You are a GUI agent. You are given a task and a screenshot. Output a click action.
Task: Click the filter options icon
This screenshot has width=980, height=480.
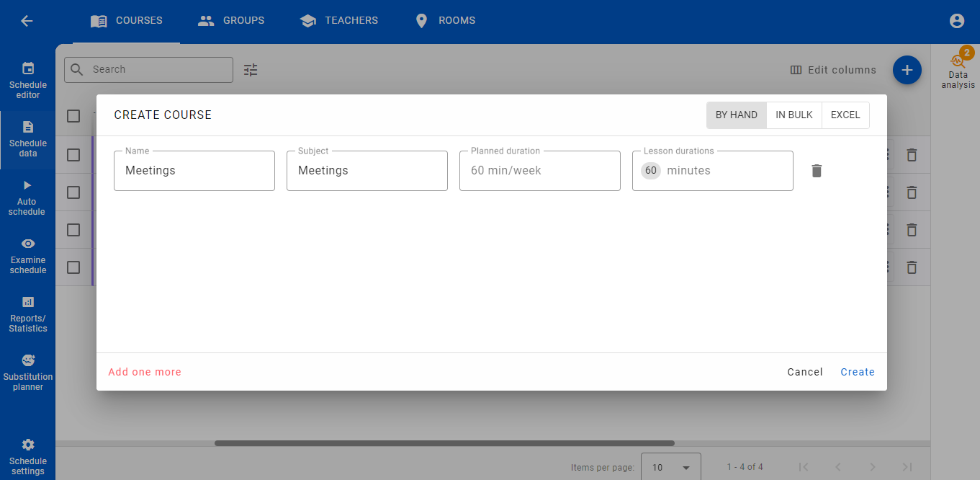251,70
